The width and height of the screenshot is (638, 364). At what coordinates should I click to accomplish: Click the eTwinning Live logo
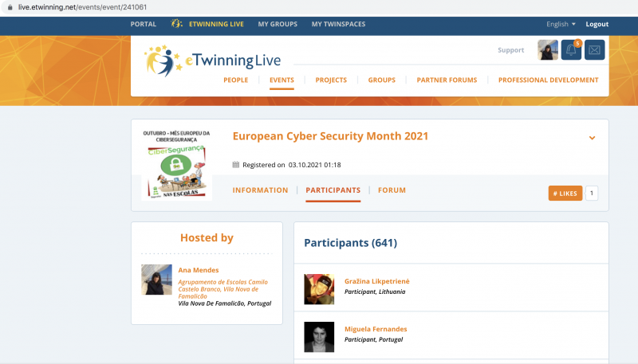(x=212, y=60)
